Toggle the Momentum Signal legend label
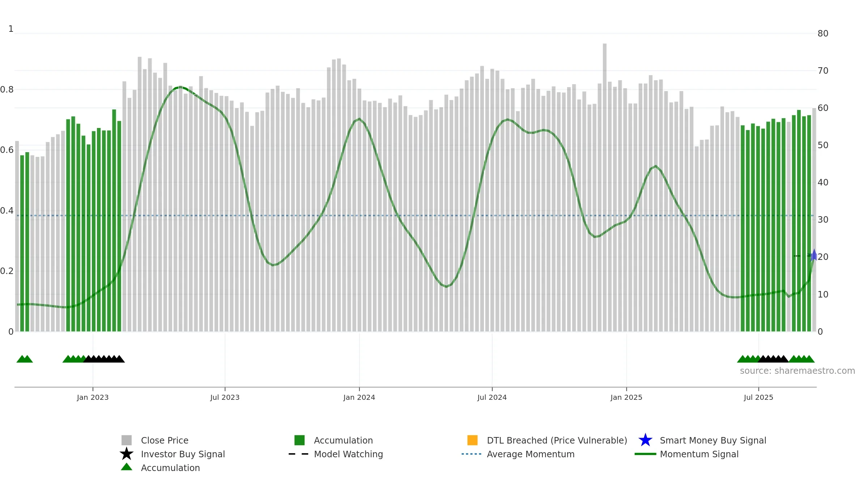The width and height of the screenshot is (868, 488). tap(699, 454)
